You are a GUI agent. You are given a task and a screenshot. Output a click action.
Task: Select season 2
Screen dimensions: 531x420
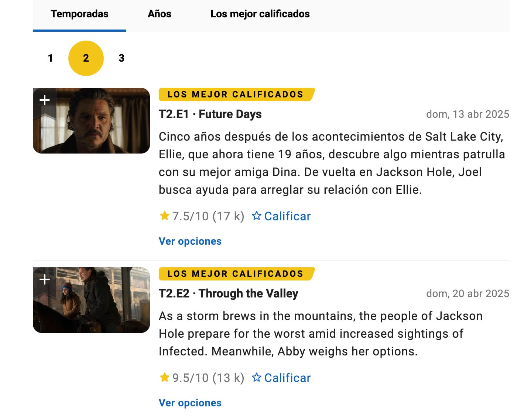pyautogui.click(x=86, y=58)
